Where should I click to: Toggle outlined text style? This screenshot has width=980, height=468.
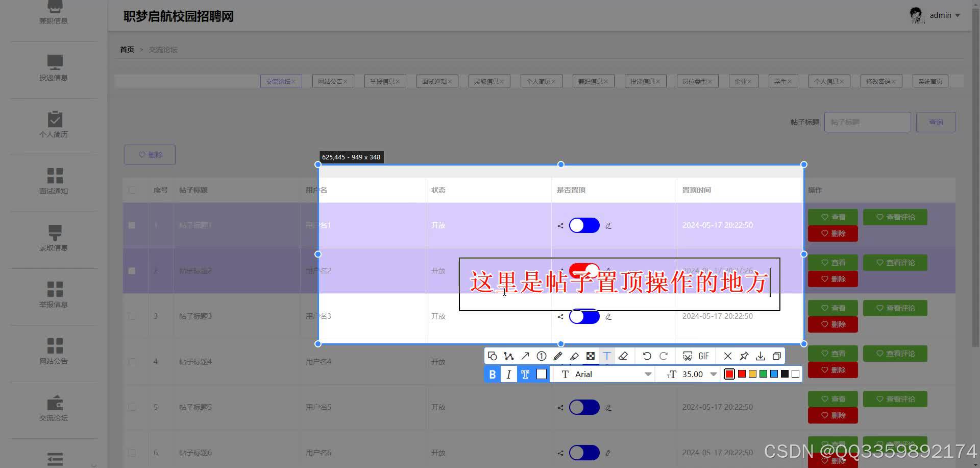525,375
